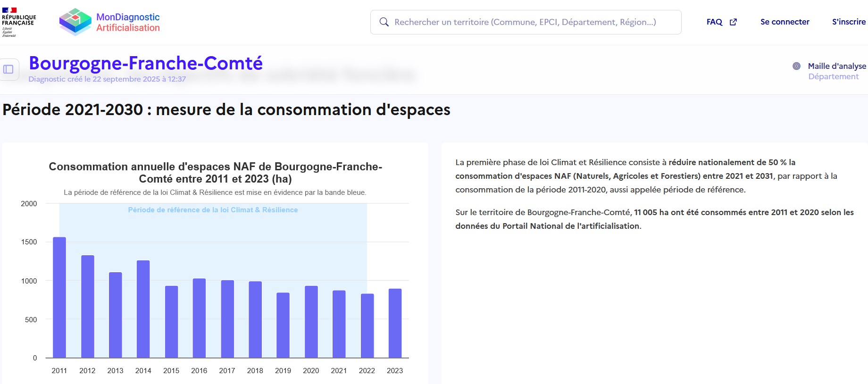
Task: Click the 2019 bar in the chart
Action: click(283, 325)
